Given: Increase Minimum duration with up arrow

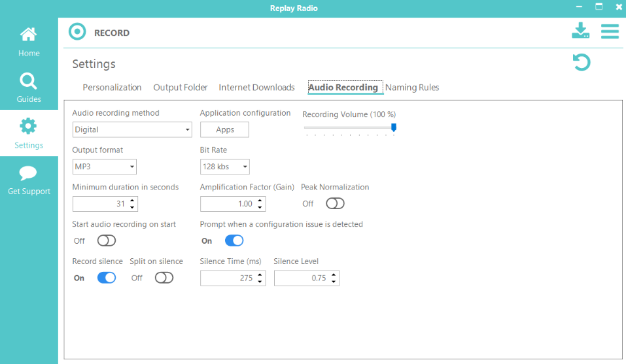Looking at the screenshot, I should click(x=132, y=200).
